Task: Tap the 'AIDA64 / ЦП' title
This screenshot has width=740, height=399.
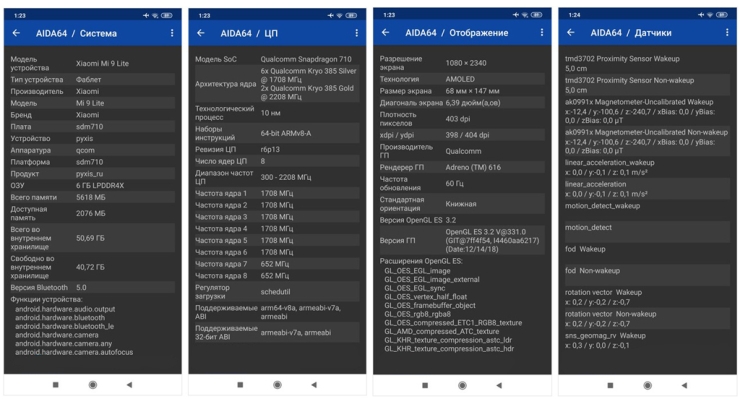Action: click(x=249, y=34)
